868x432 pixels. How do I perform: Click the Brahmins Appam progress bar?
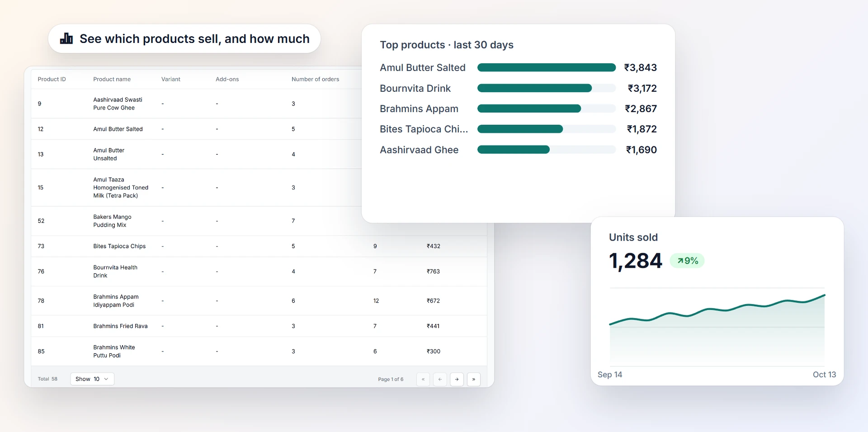coord(547,109)
